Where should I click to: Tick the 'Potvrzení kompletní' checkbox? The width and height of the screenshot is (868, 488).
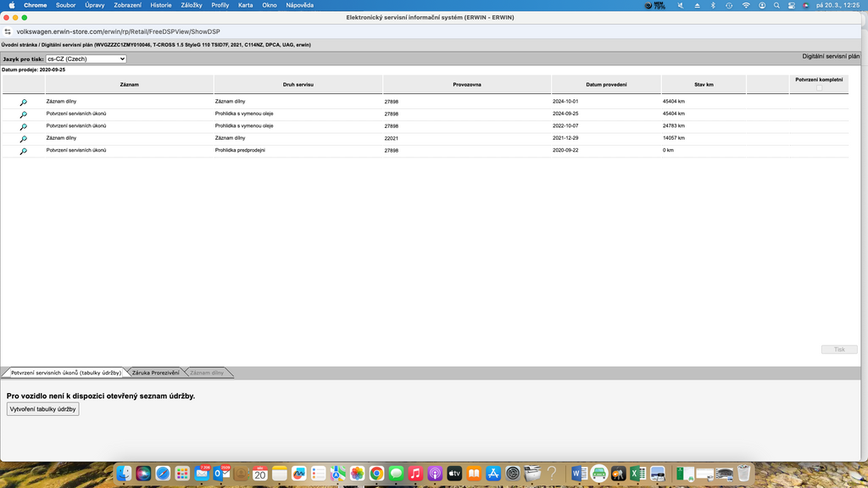point(819,88)
